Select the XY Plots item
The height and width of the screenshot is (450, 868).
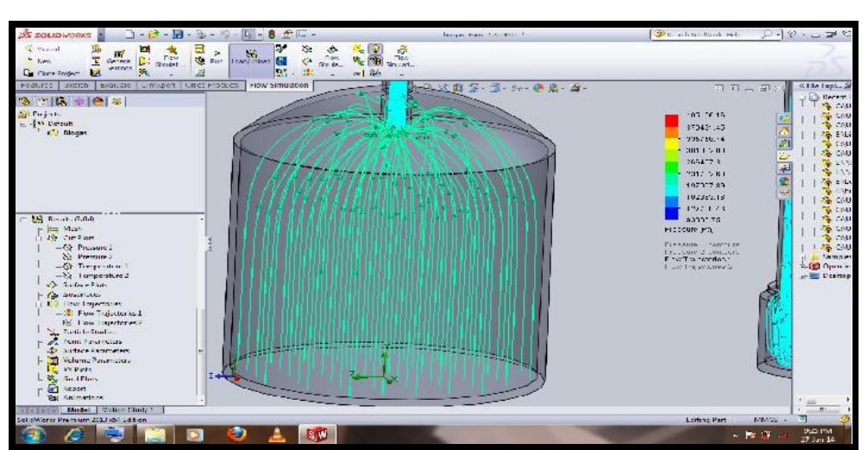[x=68, y=369]
